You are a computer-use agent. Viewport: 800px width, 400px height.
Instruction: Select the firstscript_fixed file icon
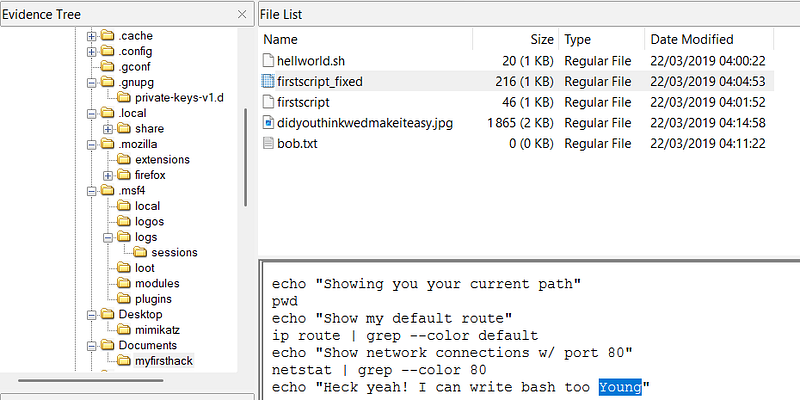pos(267,82)
